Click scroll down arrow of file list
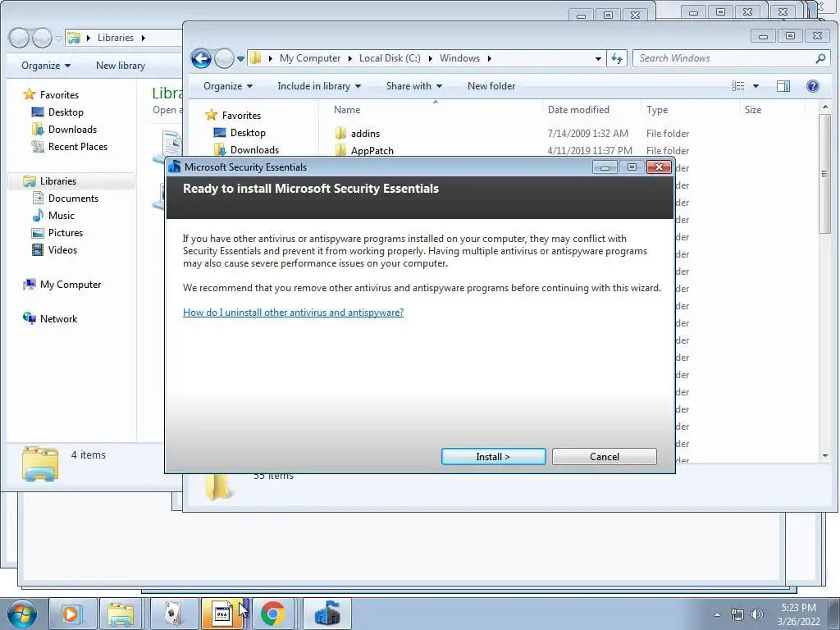This screenshot has width=840, height=630. (825, 456)
